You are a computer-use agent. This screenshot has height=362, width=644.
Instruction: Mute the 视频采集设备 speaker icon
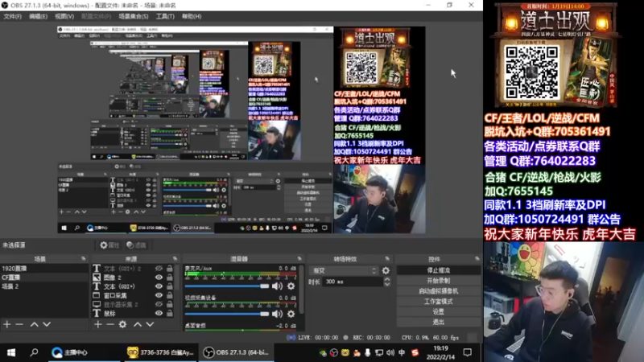(277, 315)
